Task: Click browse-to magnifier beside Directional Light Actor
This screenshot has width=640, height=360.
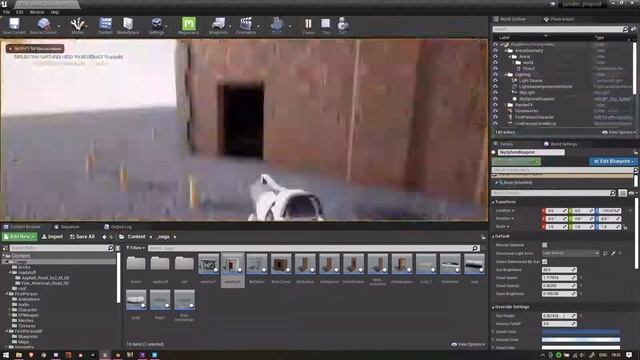Action: 605,253
